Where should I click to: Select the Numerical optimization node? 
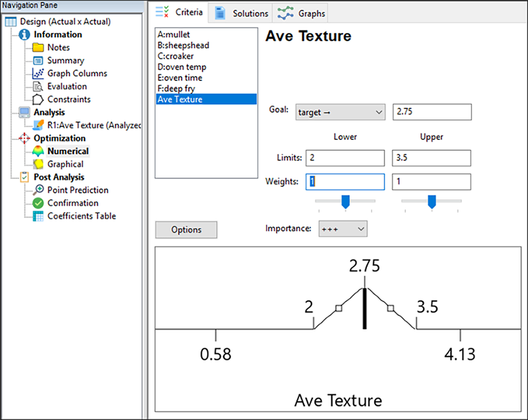(x=68, y=151)
